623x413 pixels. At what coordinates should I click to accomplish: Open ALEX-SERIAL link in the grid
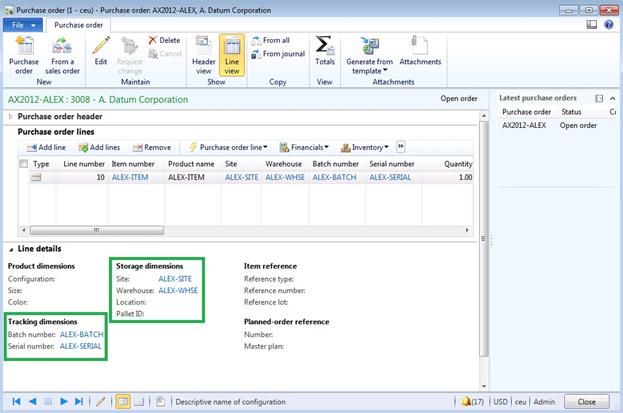coord(390,177)
